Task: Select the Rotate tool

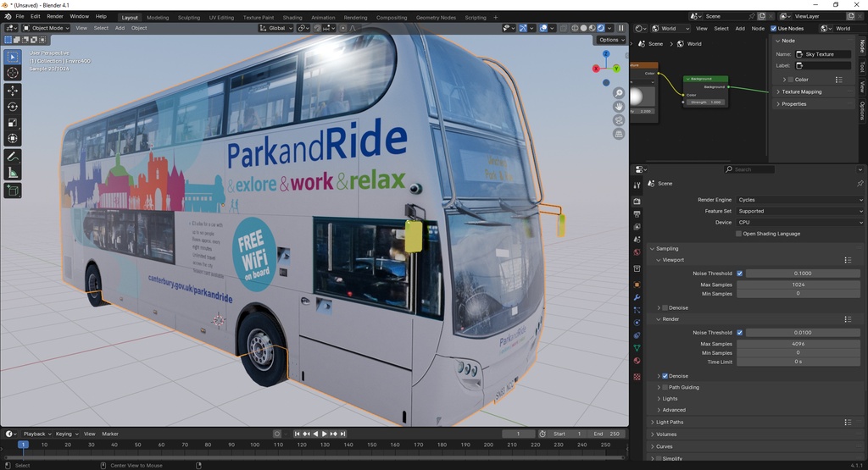Action: tap(13, 107)
